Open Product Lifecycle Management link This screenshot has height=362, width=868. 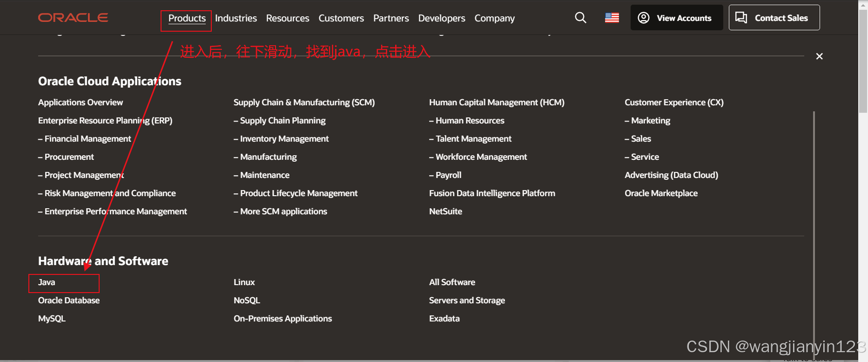pos(296,193)
